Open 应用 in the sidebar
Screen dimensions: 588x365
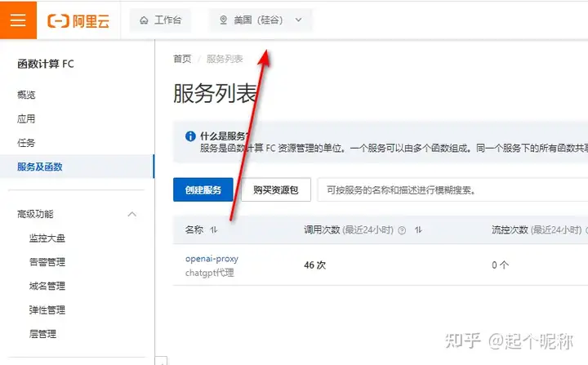coord(26,119)
